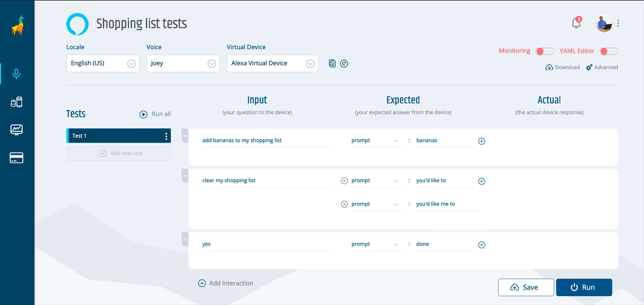Add expected value to bananas row
Screen dimensions: 644x305
[482, 141]
